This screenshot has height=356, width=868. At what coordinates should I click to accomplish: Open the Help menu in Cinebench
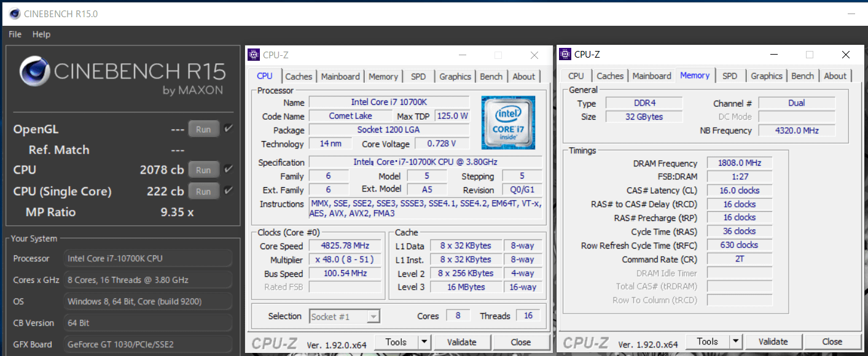click(x=41, y=34)
